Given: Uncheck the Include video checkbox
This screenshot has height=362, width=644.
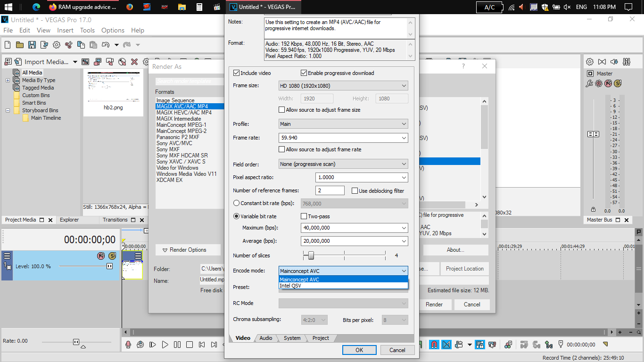Looking at the screenshot, I should point(237,73).
